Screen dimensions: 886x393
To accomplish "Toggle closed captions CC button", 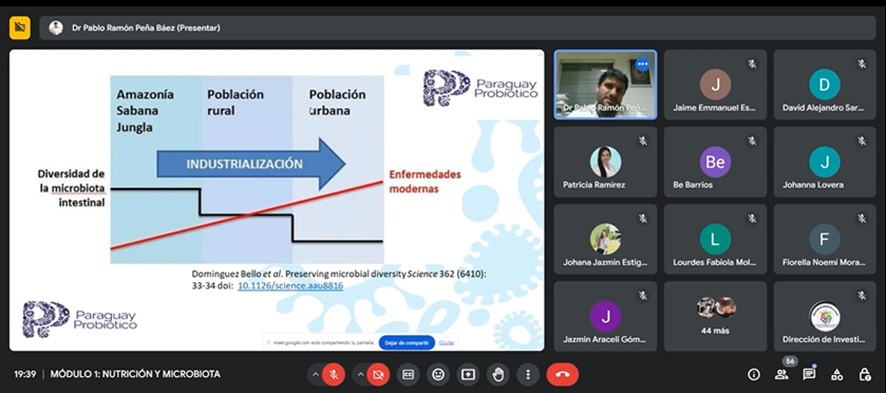I will coord(409,374).
